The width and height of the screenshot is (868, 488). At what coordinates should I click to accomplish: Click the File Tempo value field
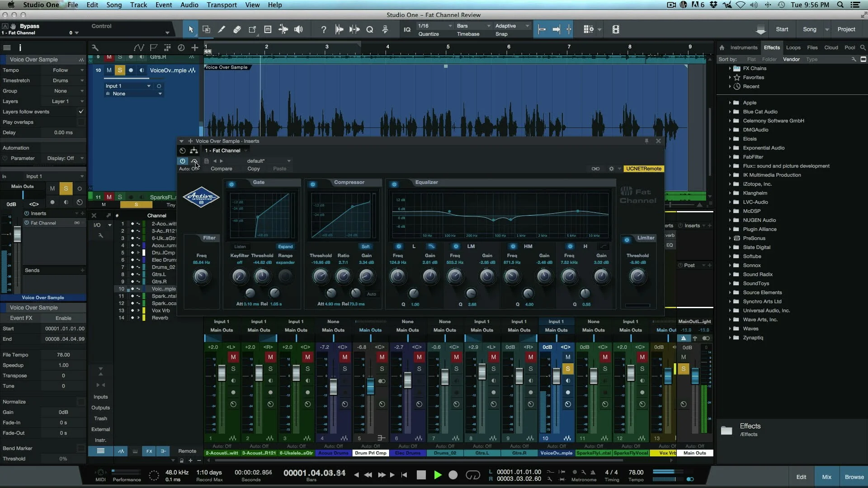[63, 355]
